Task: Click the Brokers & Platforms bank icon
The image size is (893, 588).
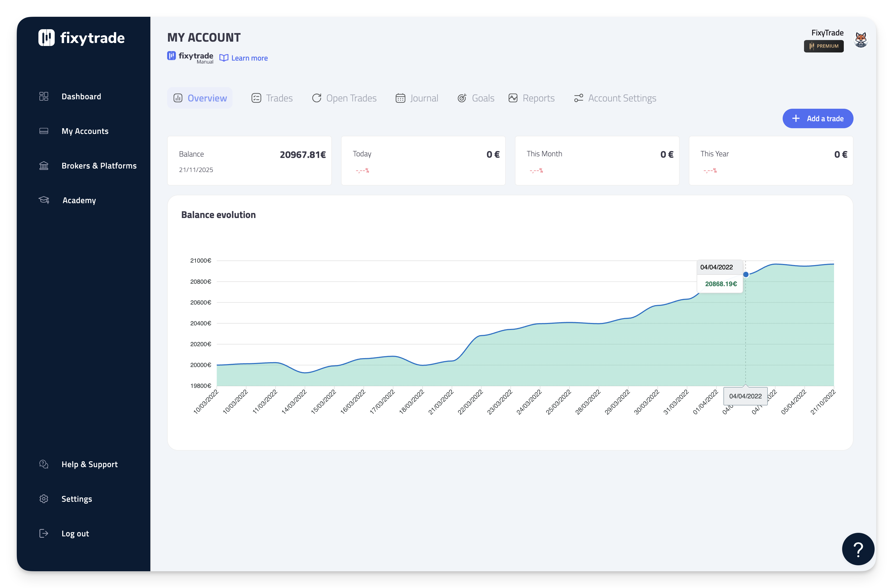Action: pyautogui.click(x=44, y=166)
